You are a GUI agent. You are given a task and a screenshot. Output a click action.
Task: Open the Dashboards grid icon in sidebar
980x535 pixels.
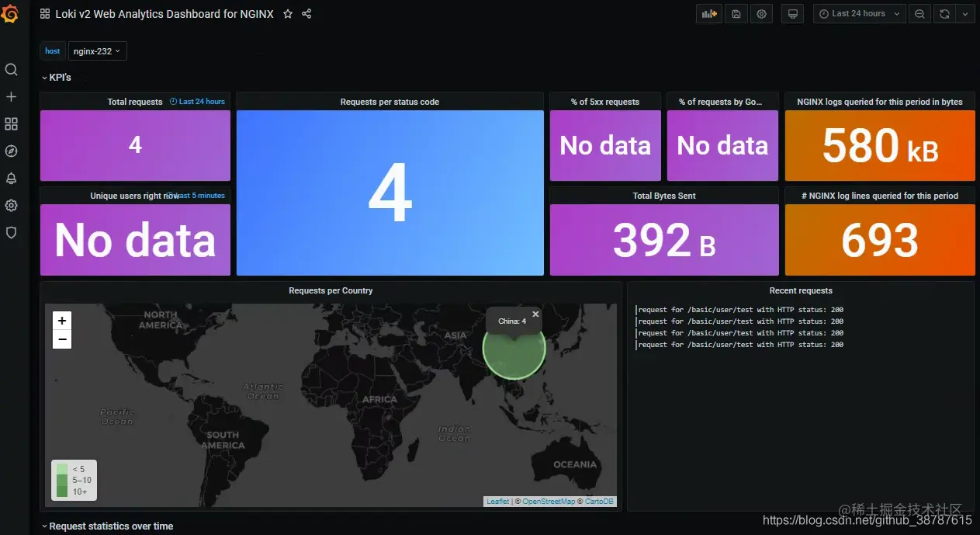[11, 124]
